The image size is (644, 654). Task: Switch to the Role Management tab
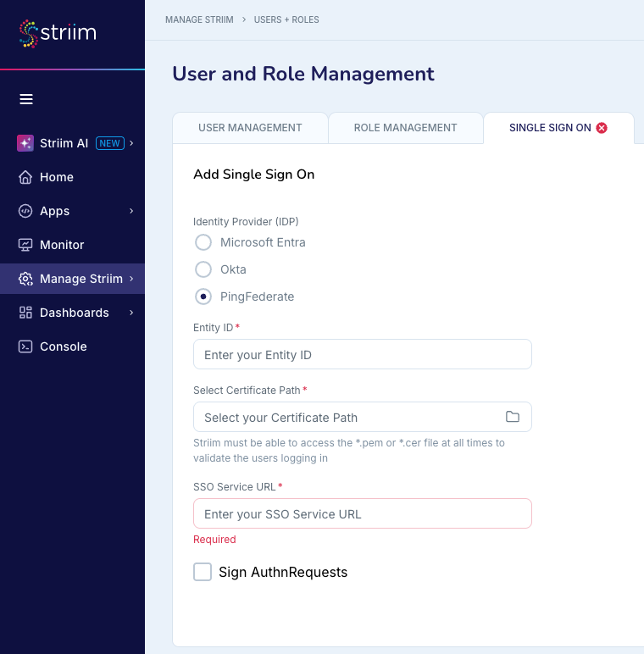coord(405,128)
